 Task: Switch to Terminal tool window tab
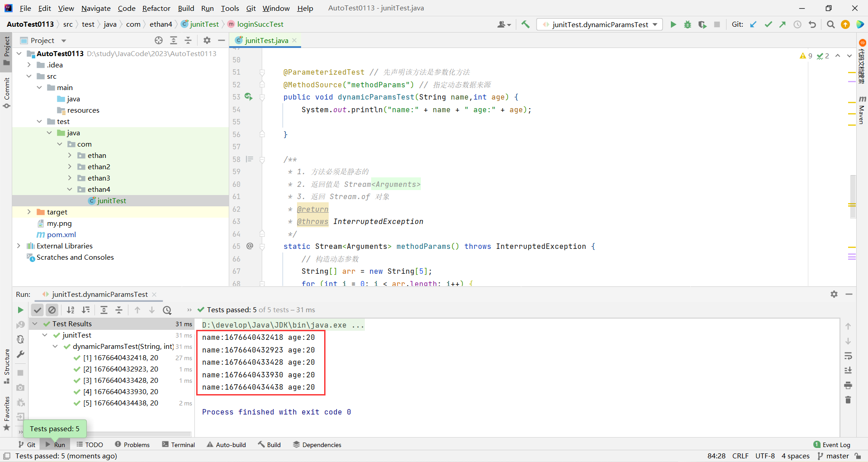(179, 445)
